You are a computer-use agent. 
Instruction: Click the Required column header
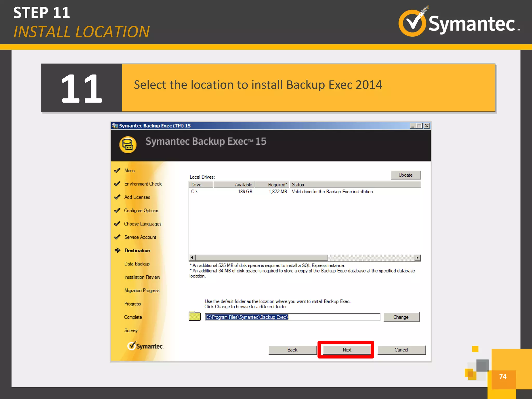coord(272,184)
